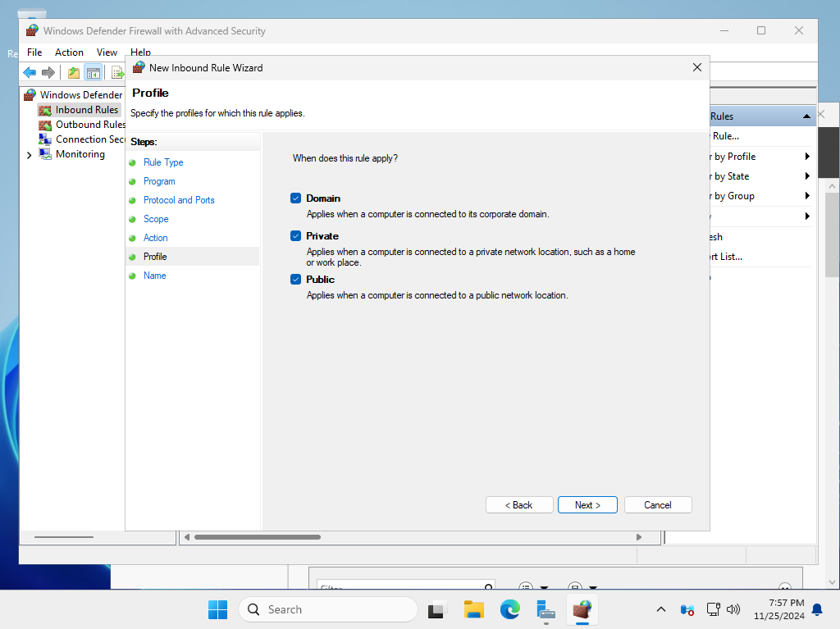
Task: Click the horizontal scrollbar right arrow
Action: click(639, 537)
